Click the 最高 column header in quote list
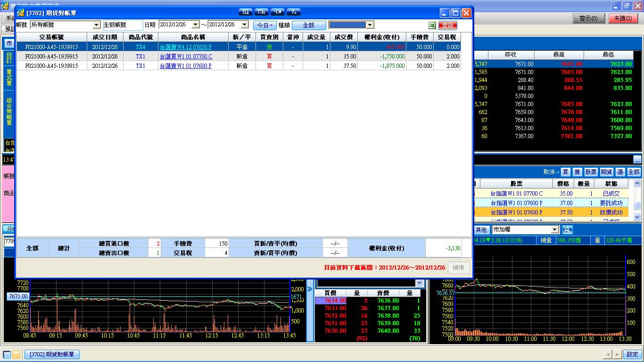This screenshot has height=362, width=644. click(559, 55)
